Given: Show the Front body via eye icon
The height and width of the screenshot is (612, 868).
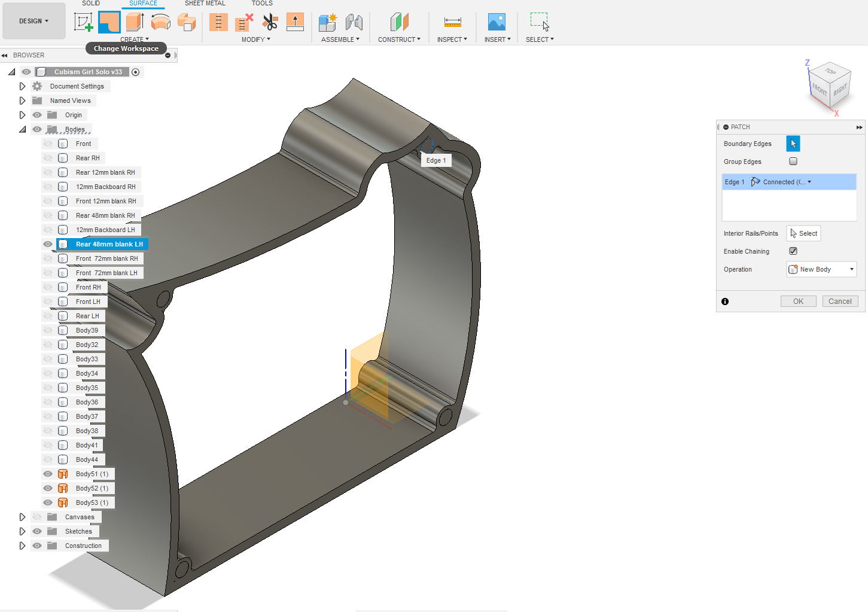Looking at the screenshot, I should [48, 144].
